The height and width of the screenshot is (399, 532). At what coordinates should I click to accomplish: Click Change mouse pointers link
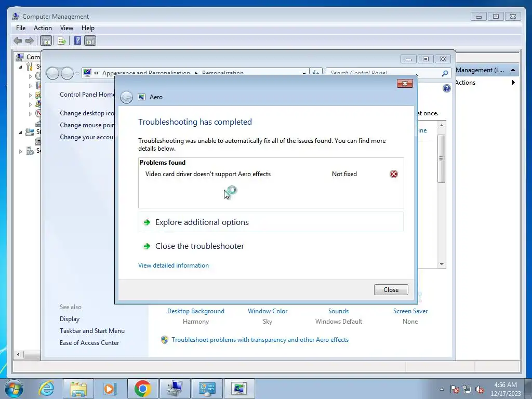click(87, 125)
